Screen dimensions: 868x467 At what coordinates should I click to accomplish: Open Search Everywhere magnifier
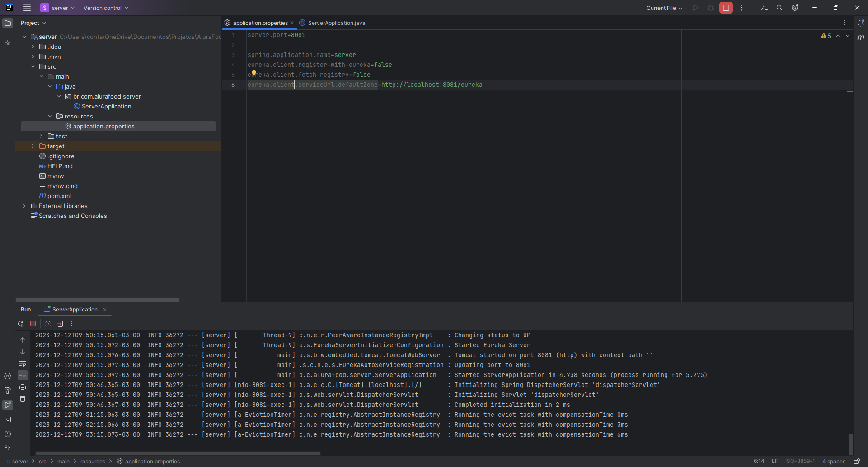click(779, 8)
